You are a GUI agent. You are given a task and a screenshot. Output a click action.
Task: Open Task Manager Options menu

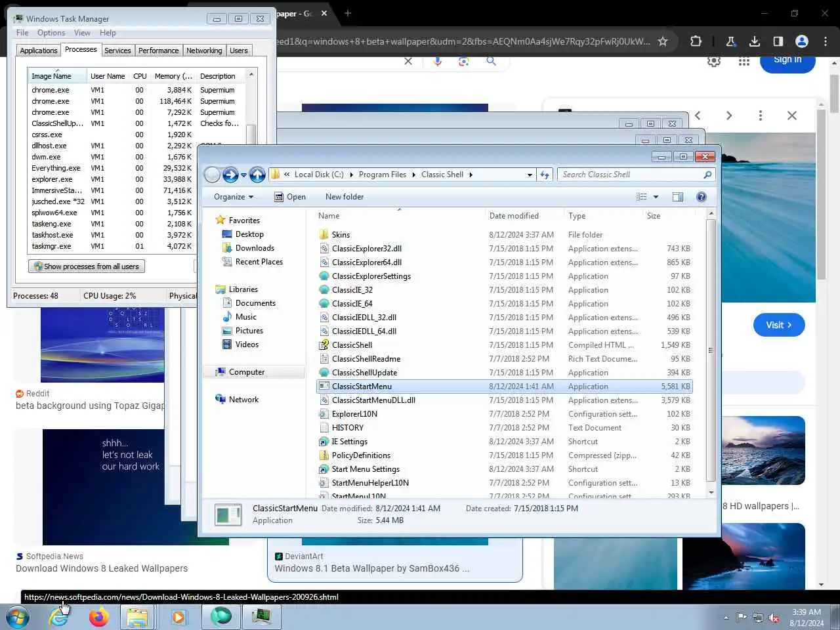click(51, 33)
